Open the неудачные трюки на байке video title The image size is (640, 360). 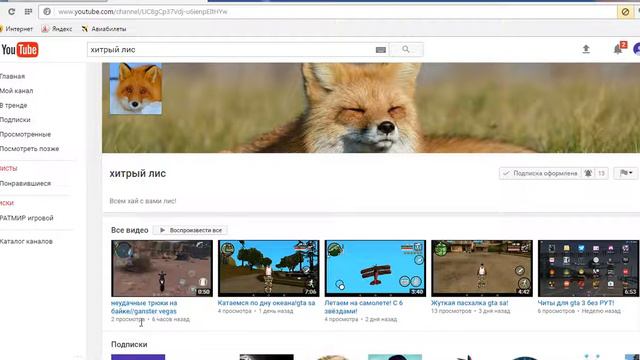coord(144,307)
